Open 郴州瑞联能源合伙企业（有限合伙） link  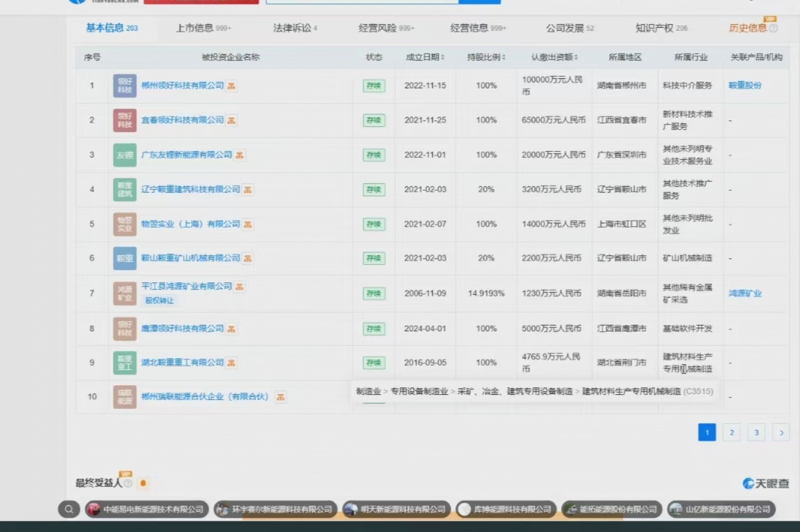pyautogui.click(x=205, y=397)
